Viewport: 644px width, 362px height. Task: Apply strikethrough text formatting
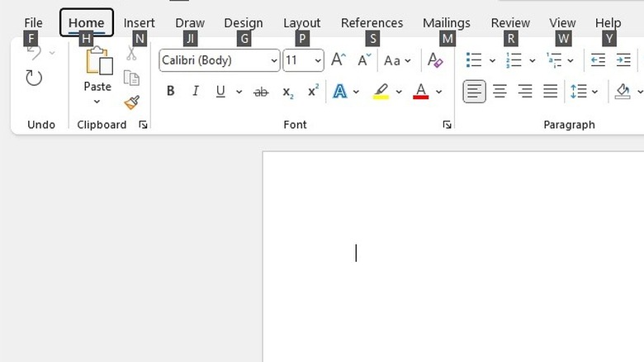(261, 92)
